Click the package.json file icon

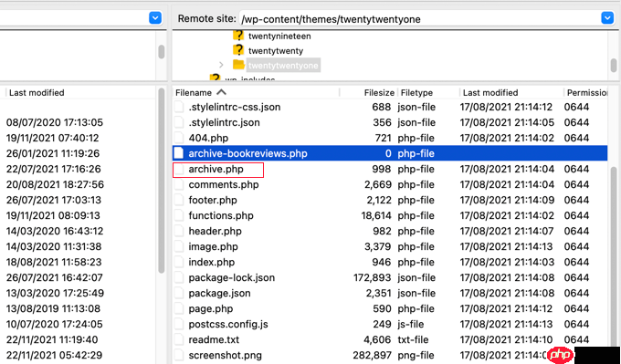[x=179, y=293]
